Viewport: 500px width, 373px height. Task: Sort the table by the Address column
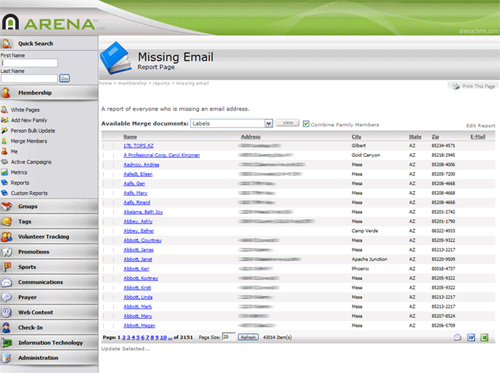(251, 137)
